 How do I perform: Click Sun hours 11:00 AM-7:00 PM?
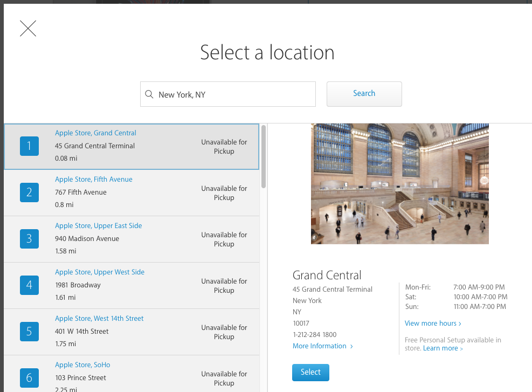point(480,307)
